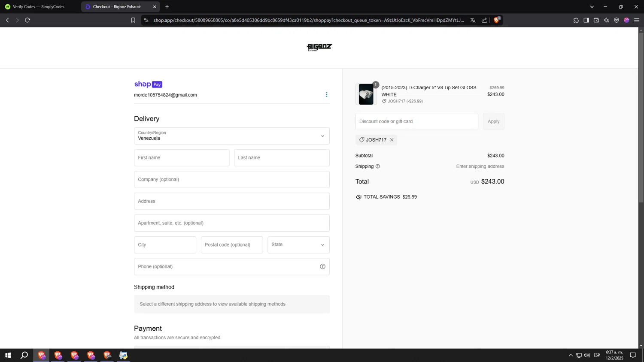Viewport: 644px width, 362px height.
Task: Click the $243.00 total amount text
Action: (492, 181)
